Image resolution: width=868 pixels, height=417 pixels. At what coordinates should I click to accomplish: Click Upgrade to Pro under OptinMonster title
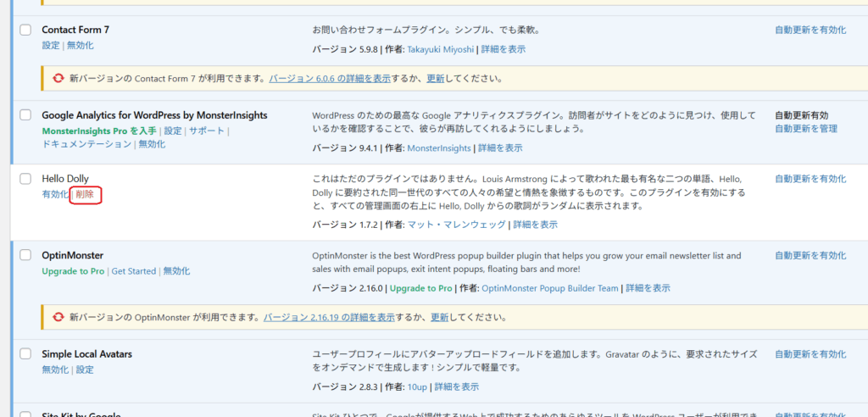[x=73, y=271]
